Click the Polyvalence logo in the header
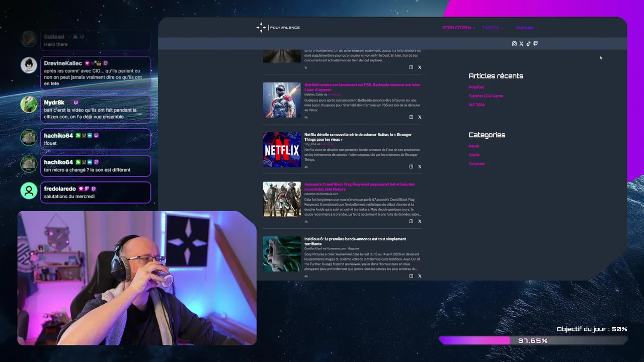 (x=278, y=28)
